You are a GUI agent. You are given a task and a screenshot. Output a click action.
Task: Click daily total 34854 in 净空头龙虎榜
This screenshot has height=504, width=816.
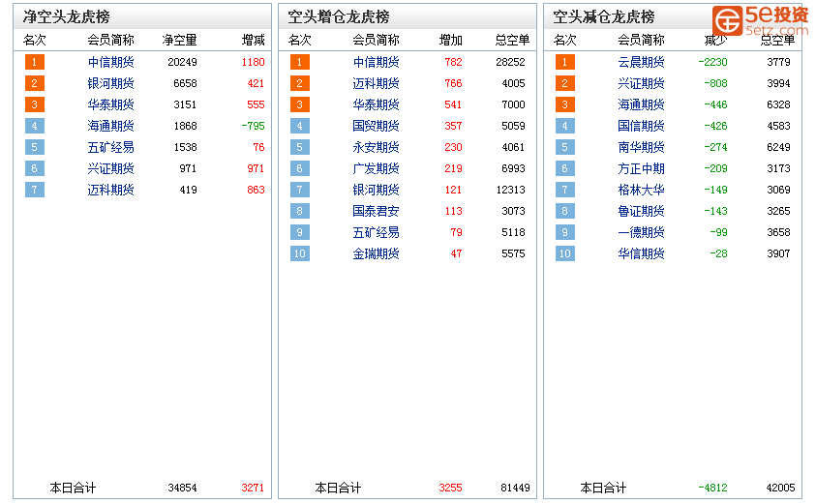point(183,489)
